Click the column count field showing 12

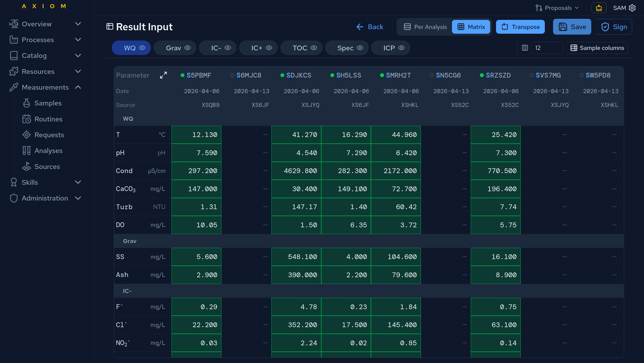[x=547, y=48]
